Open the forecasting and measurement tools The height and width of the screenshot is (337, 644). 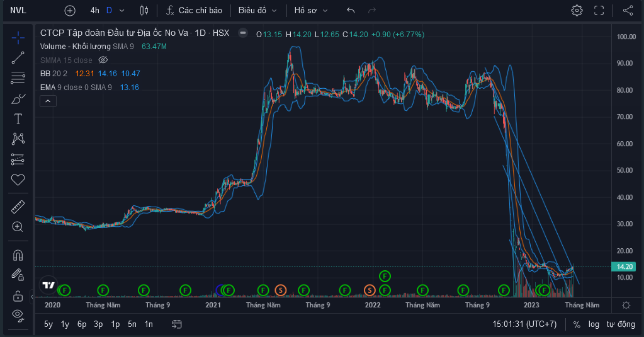click(18, 159)
